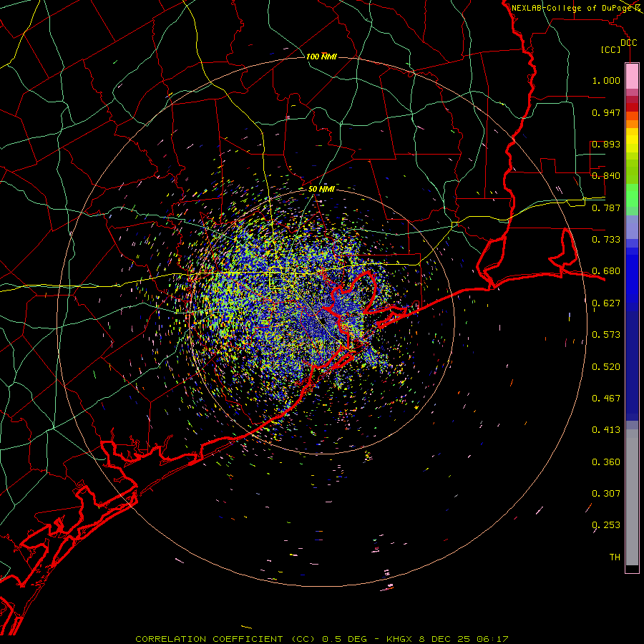Select the 0.520 legend value
This screenshot has width=644, height=644.
tap(606, 367)
